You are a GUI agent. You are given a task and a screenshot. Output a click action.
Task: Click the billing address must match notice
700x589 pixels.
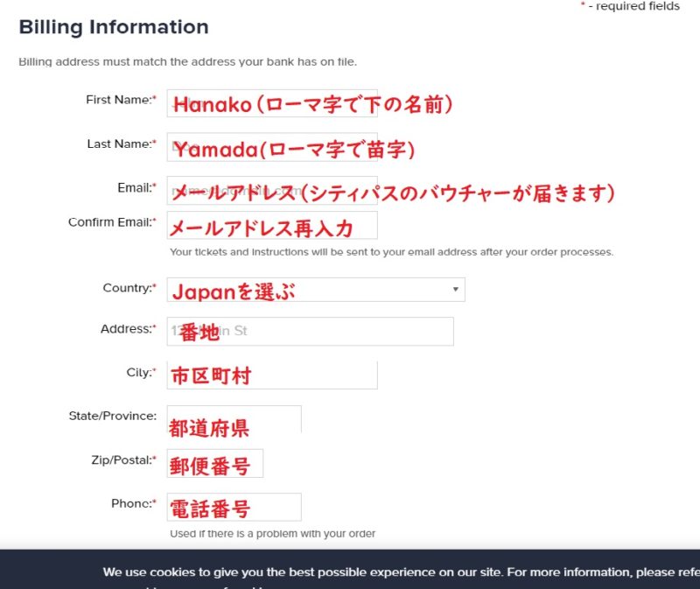point(187,61)
